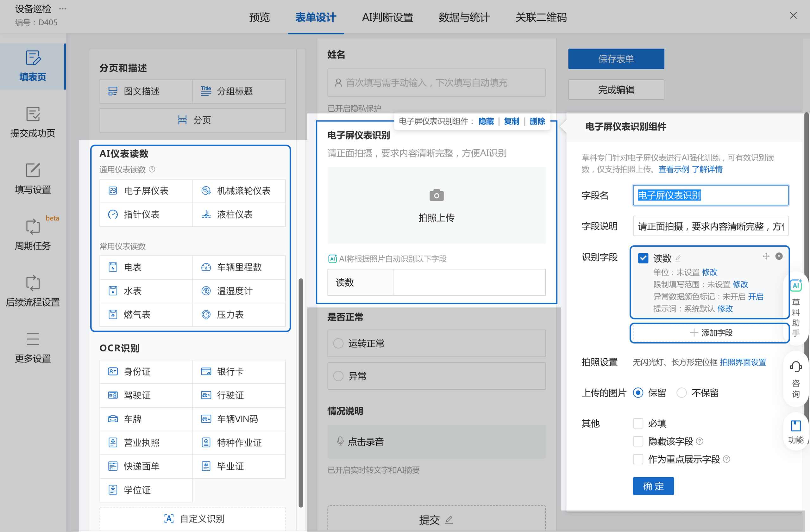Screen dimensions: 810x532
Task: Click the pencil edit icon beside 读数
Action: pos(678,258)
